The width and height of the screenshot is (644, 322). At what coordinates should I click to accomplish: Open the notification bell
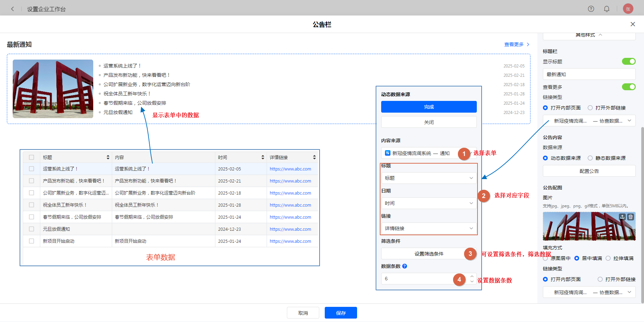(607, 9)
